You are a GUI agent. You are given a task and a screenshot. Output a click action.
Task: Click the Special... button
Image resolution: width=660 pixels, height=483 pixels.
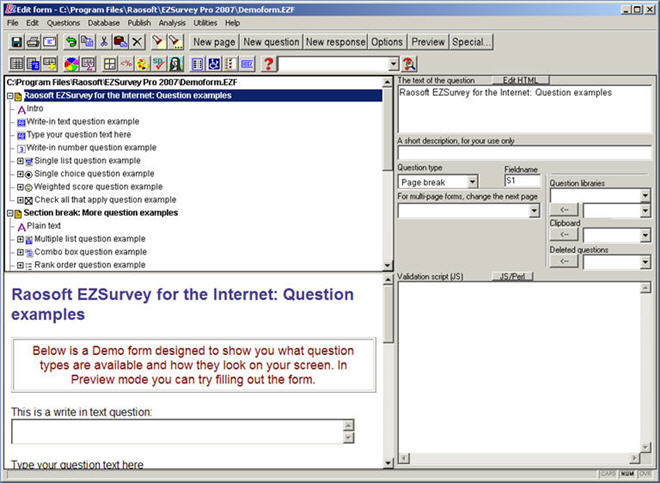pos(471,42)
